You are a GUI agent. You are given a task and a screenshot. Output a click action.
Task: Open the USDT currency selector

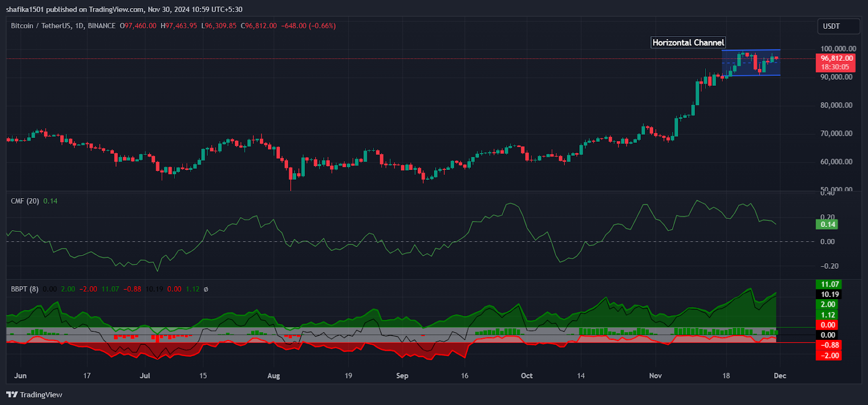tap(839, 26)
